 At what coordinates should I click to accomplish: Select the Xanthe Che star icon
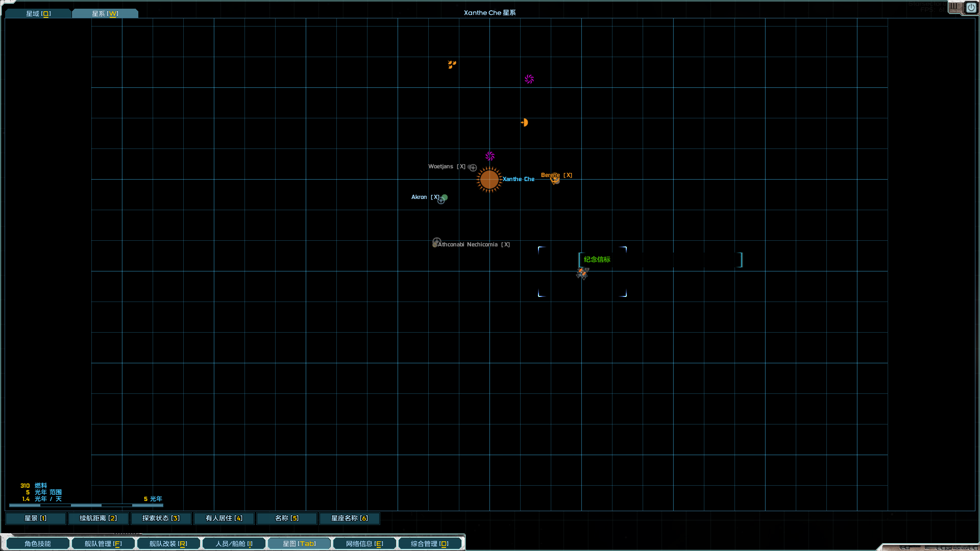pos(488,180)
